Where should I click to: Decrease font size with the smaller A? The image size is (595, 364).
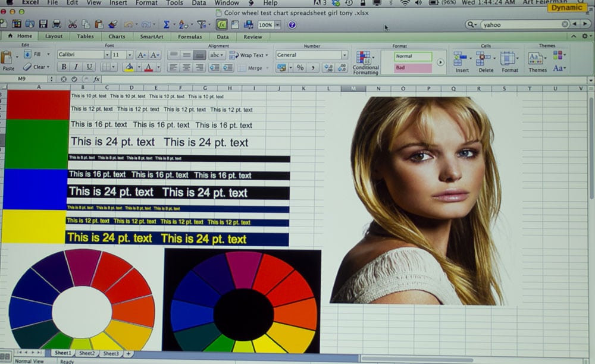pos(154,55)
